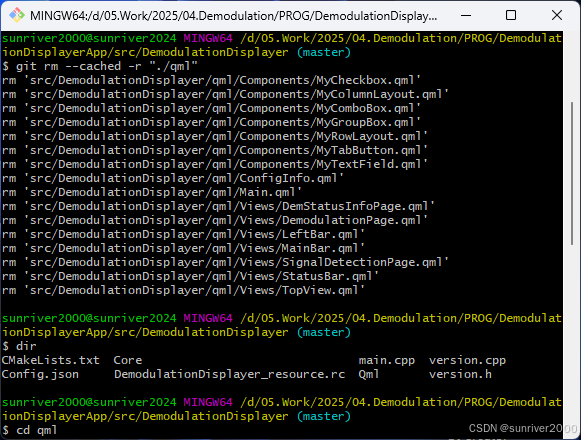Screen dimensions: 581x440
Task: Click the MyRowLayout.qml rm line
Action: 215,136
